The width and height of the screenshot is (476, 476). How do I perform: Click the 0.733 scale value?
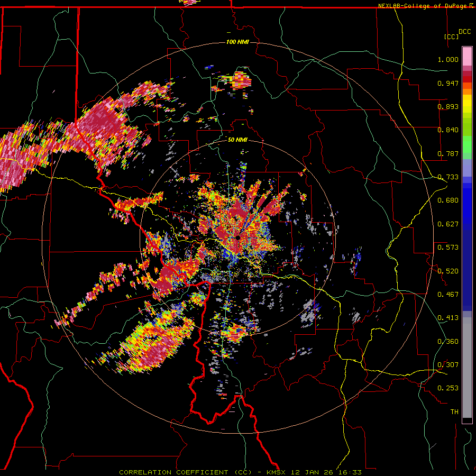(448, 177)
